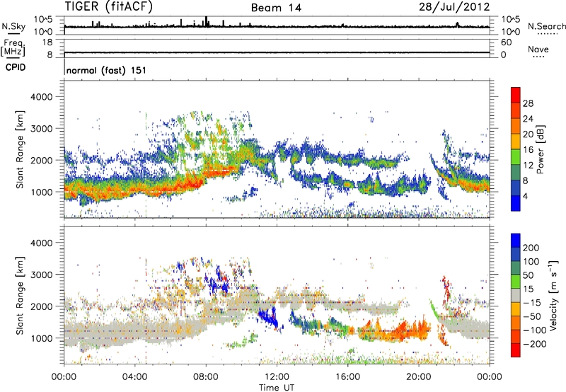Image resolution: width=566 pixels, height=392 pixels.
Task: Click the blue bottom of power color bar
Action: pyautogui.click(x=516, y=203)
